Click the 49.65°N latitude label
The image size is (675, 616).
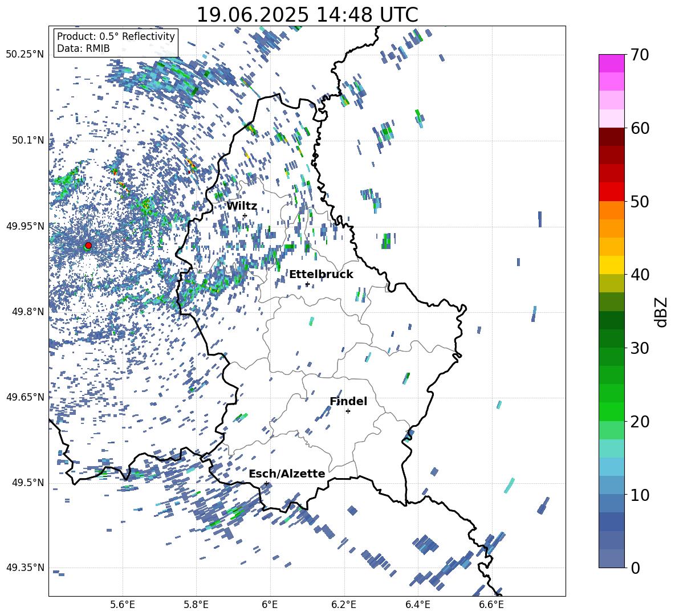pyautogui.click(x=25, y=397)
